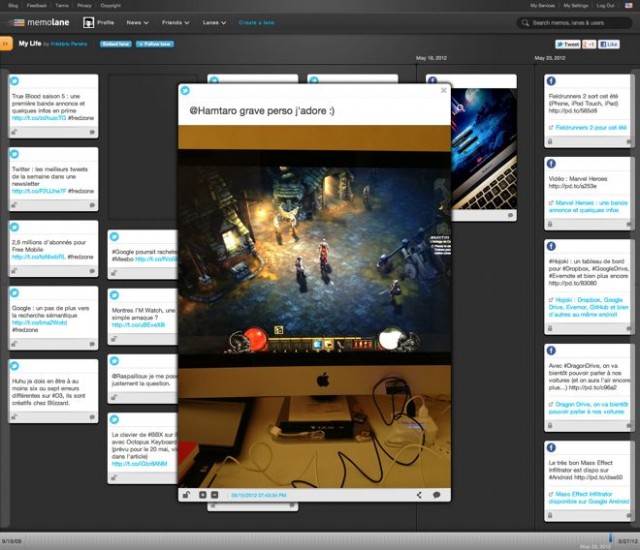Image resolution: width=640 pixels, height=550 pixels.
Task: Click the Facebook icon on the Mass Effect card
Action: coord(551,448)
